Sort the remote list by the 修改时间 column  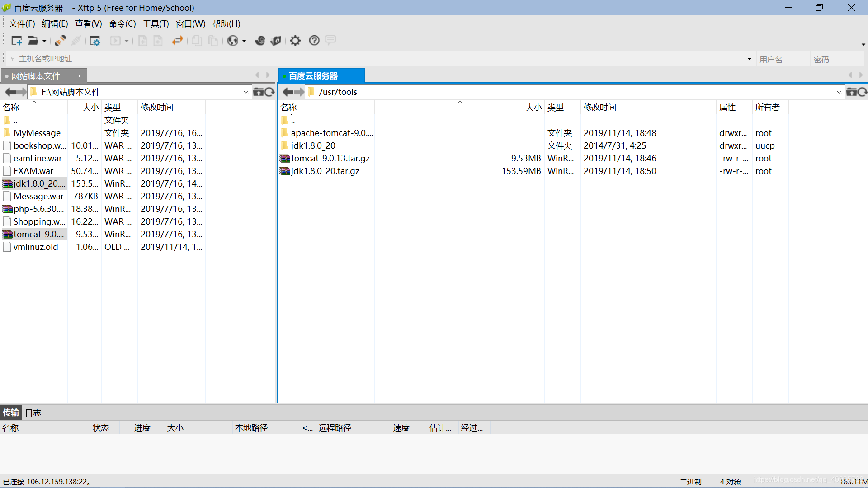599,107
